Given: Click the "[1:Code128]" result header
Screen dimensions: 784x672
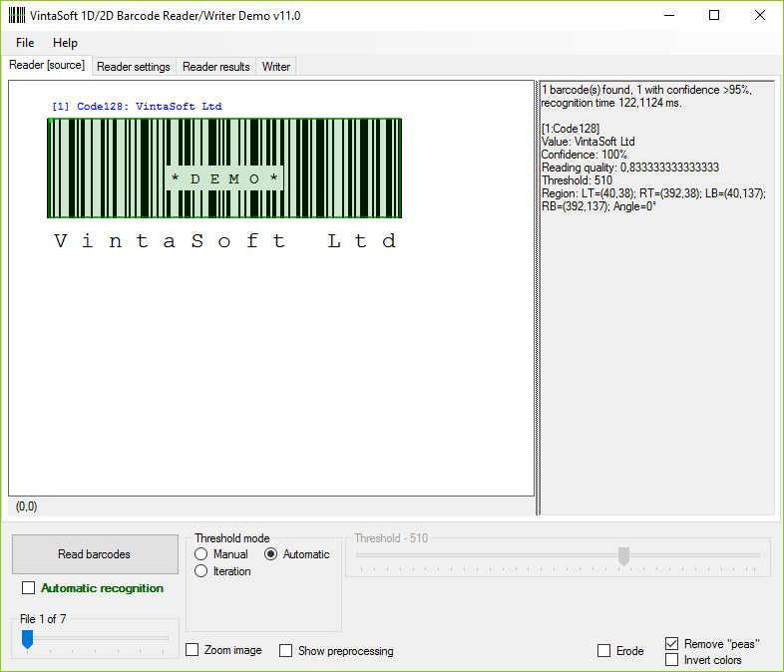Looking at the screenshot, I should (x=571, y=129).
